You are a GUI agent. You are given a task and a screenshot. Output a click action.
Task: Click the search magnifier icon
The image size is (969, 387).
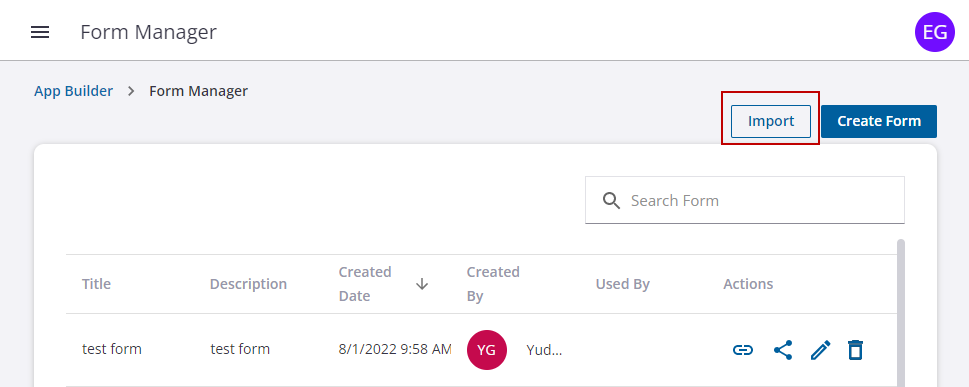tap(611, 200)
